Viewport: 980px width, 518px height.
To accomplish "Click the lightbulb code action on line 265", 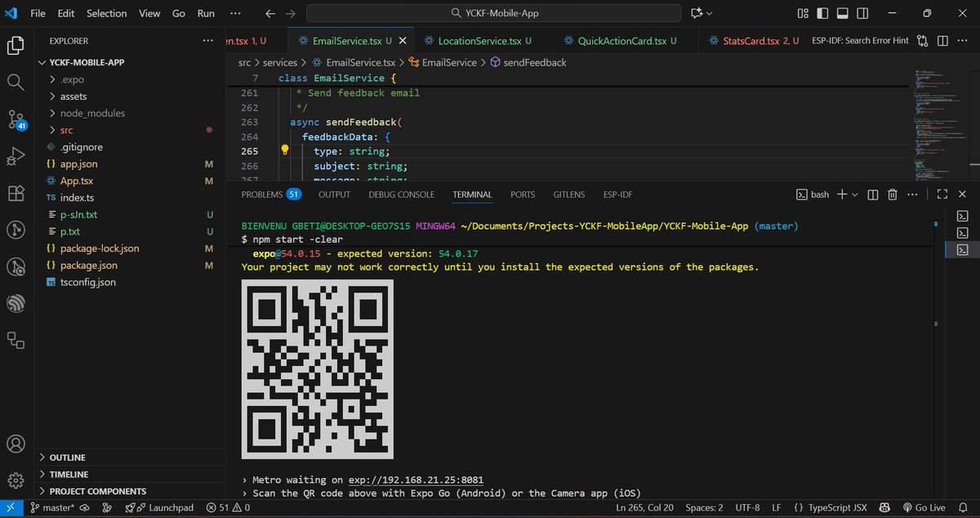I will click(x=285, y=150).
